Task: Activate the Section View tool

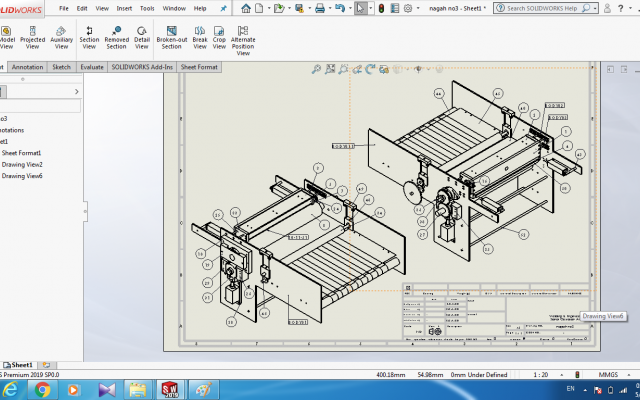Action: coord(89,37)
